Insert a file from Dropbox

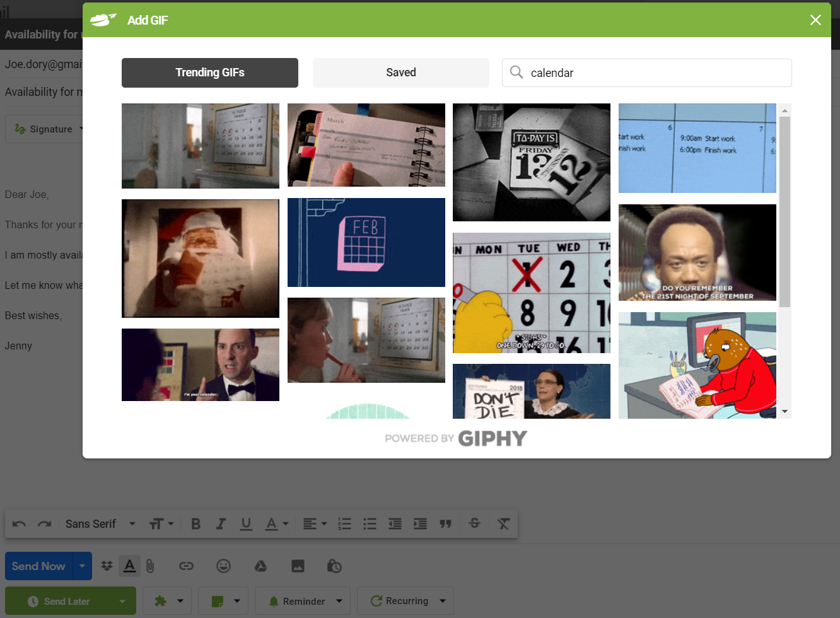coord(107,566)
